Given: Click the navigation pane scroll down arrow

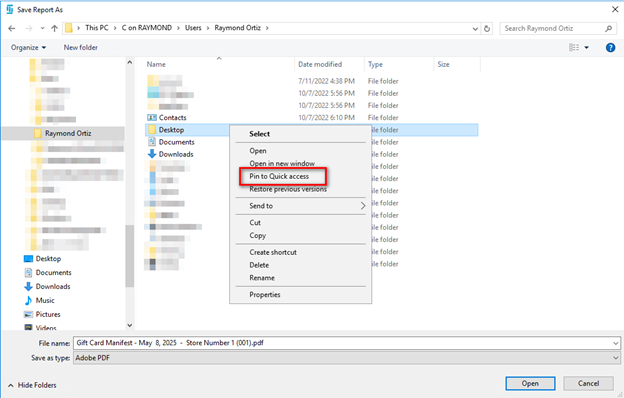Looking at the screenshot, I should [129, 325].
